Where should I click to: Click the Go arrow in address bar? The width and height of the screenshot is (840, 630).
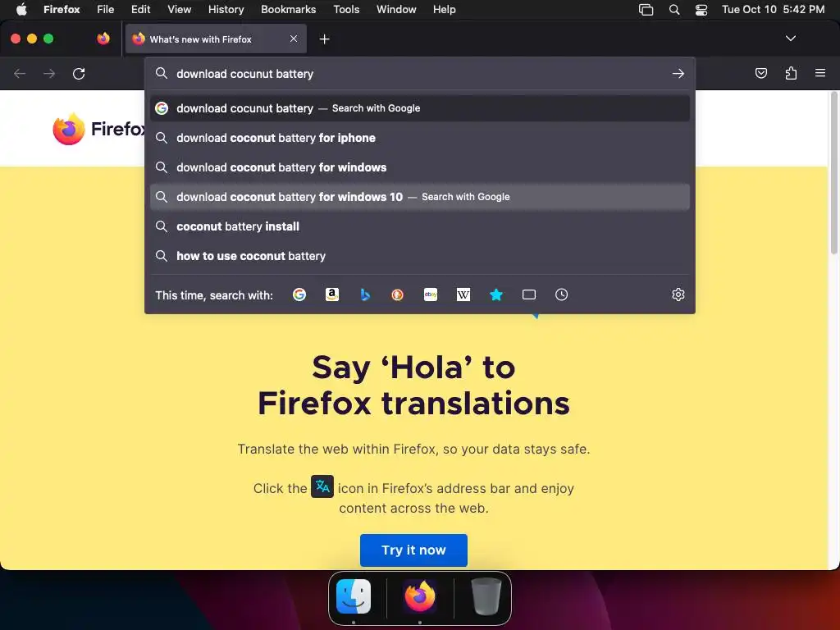(x=678, y=73)
